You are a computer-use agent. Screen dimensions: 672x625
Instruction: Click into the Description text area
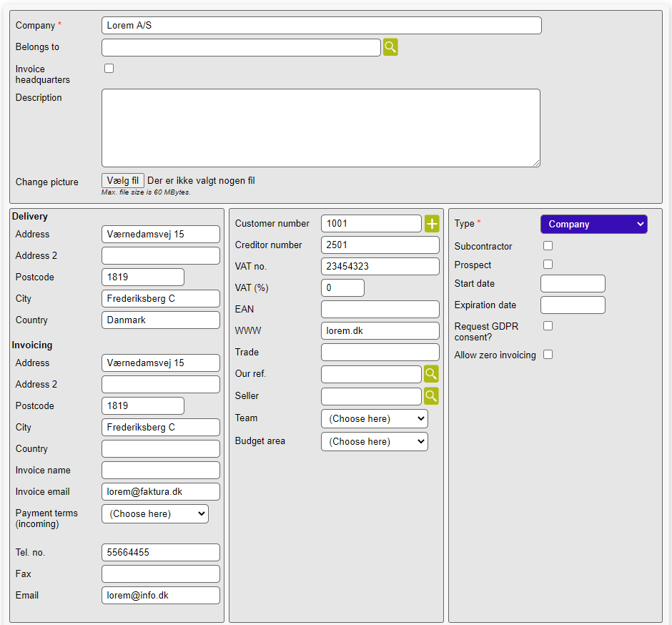tap(320, 128)
